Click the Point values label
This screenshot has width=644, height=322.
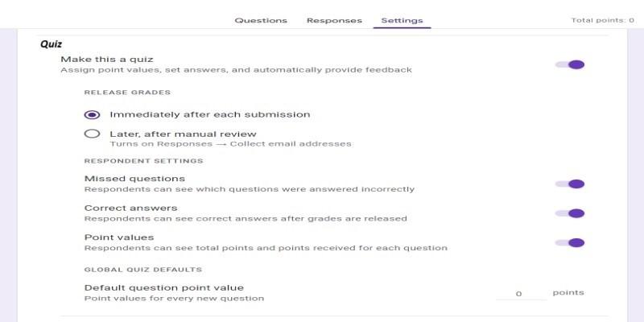(119, 237)
